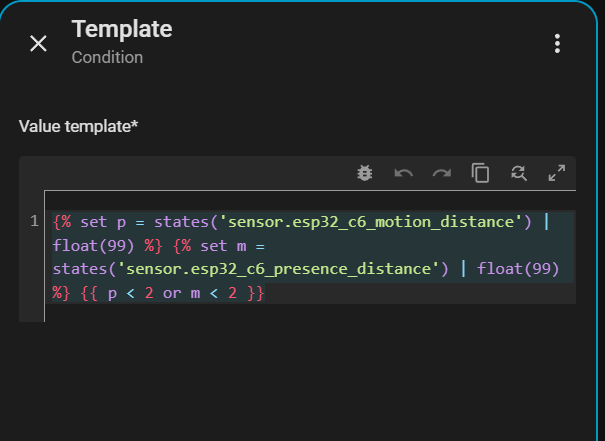Place cursor in 'sensor.esp32_c6_motion_distance' string
The height and width of the screenshot is (441, 605).
coord(375,221)
